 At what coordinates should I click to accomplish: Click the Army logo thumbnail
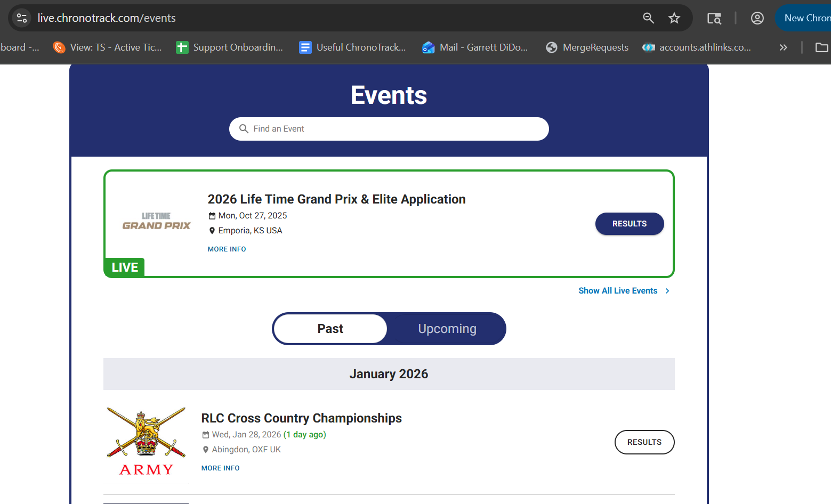click(x=147, y=442)
